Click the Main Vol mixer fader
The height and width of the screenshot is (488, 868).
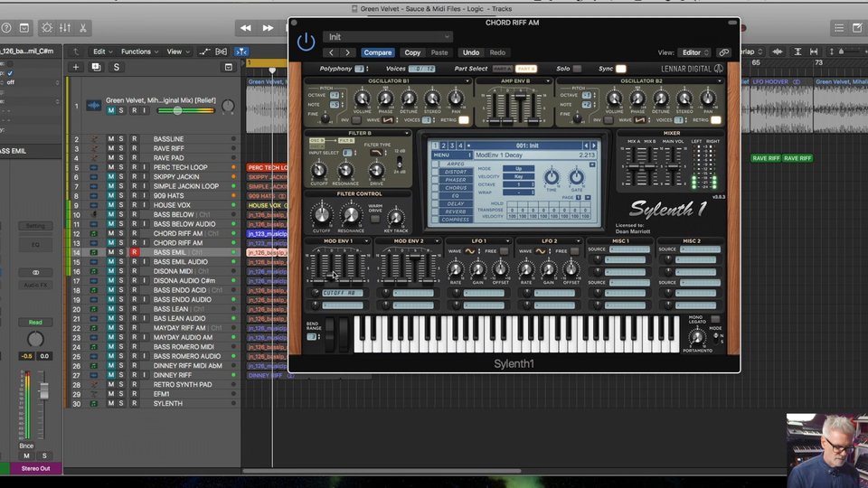(x=673, y=166)
